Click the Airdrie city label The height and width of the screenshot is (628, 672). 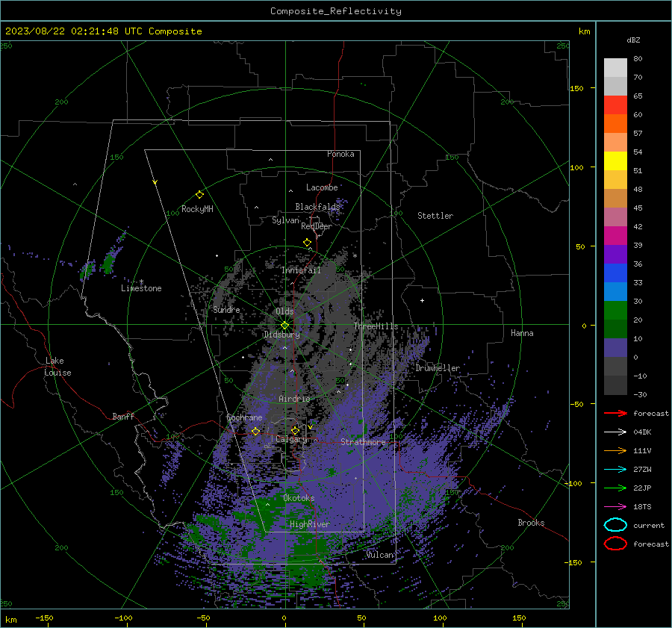(294, 399)
